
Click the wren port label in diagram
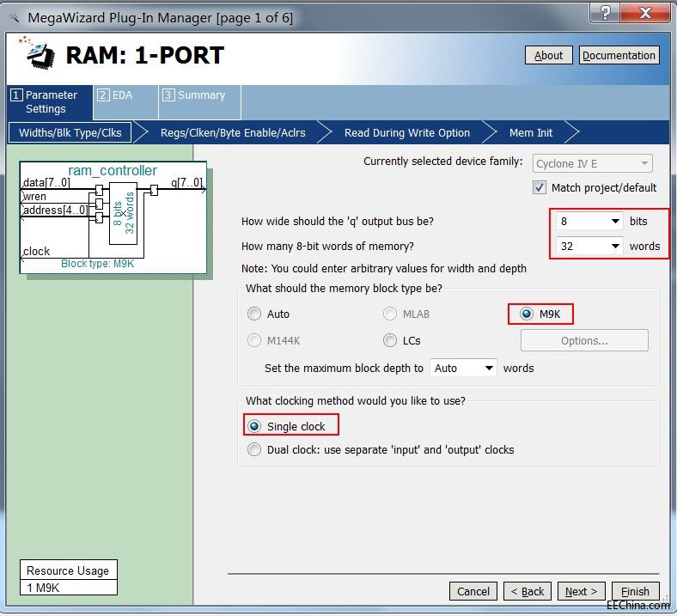[34, 197]
